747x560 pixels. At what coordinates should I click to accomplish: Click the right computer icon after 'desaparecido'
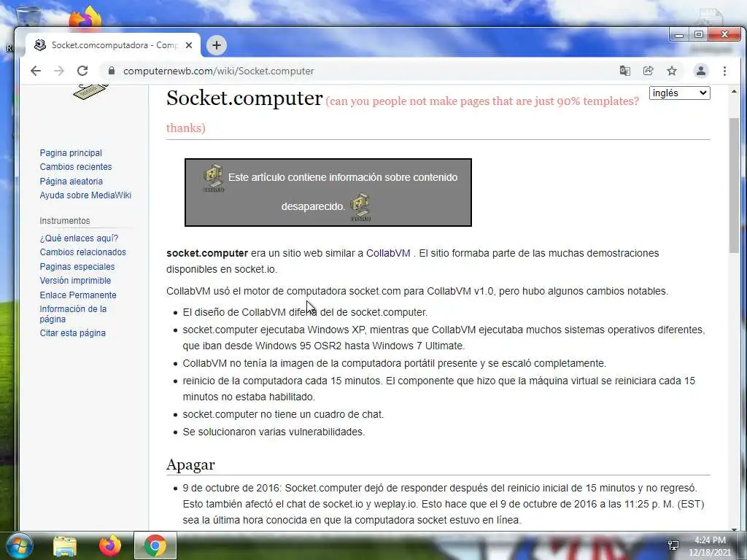coord(360,207)
